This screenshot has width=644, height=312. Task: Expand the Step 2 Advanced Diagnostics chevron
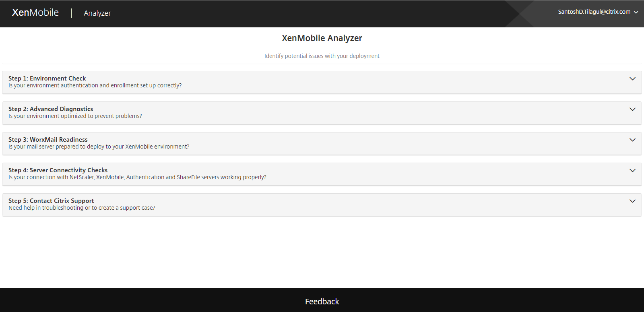click(632, 110)
